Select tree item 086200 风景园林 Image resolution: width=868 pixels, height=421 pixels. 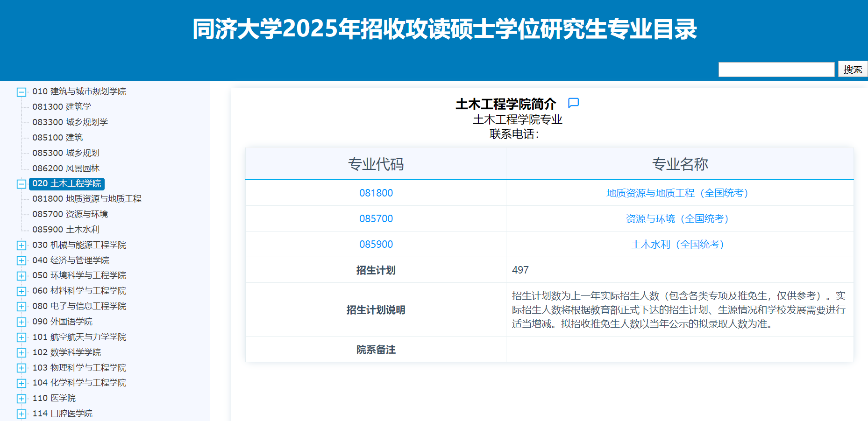tap(66, 168)
